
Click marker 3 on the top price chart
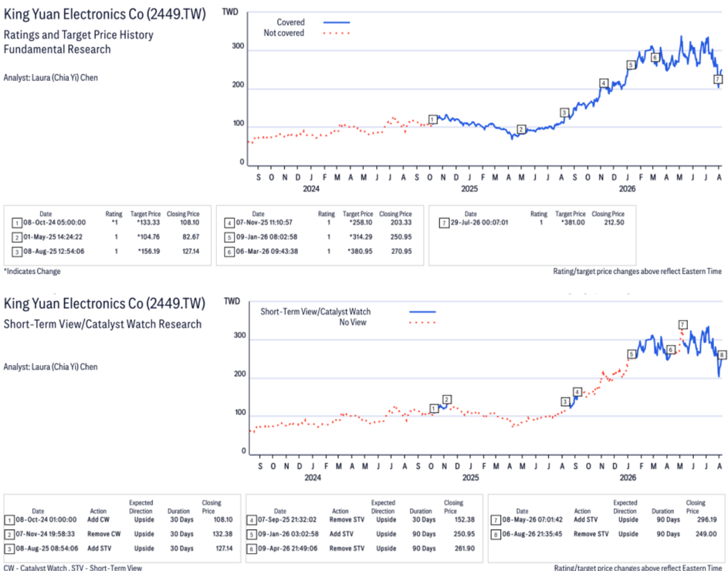pyautogui.click(x=564, y=113)
